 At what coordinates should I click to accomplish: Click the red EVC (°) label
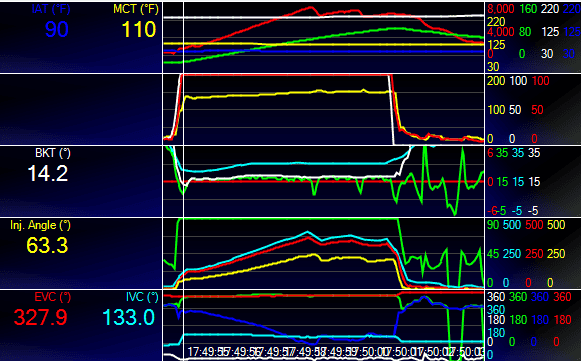coord(52,297)
